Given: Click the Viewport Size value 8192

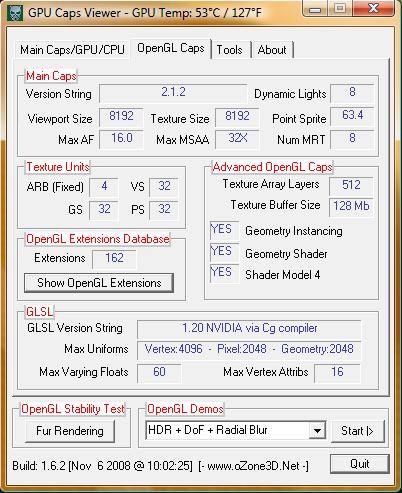Looking at the screenshot, I should 121,117.
